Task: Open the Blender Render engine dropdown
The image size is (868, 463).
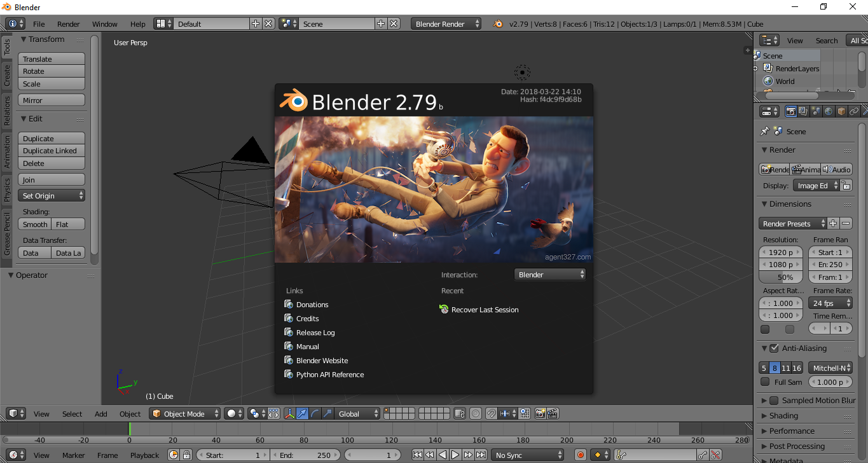Action: (x=446, y=24)
